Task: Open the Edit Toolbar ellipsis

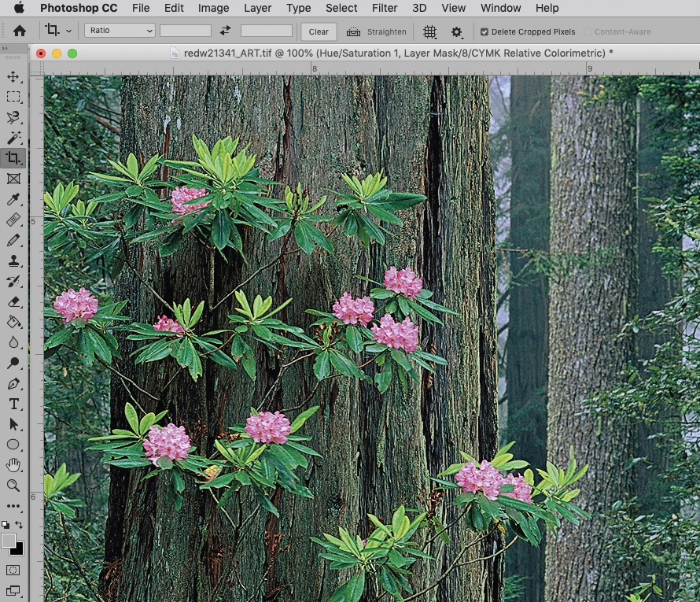Action: click(x=13, y=506)
